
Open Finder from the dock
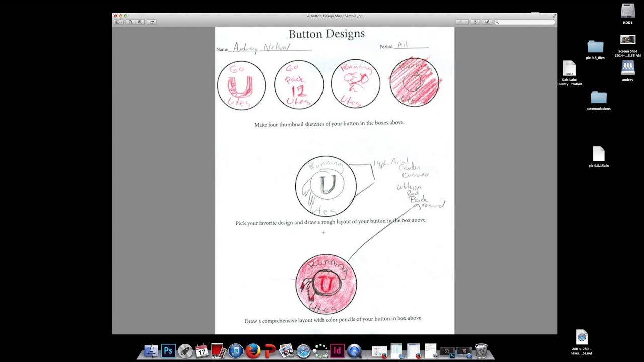(x=151, y=351)
